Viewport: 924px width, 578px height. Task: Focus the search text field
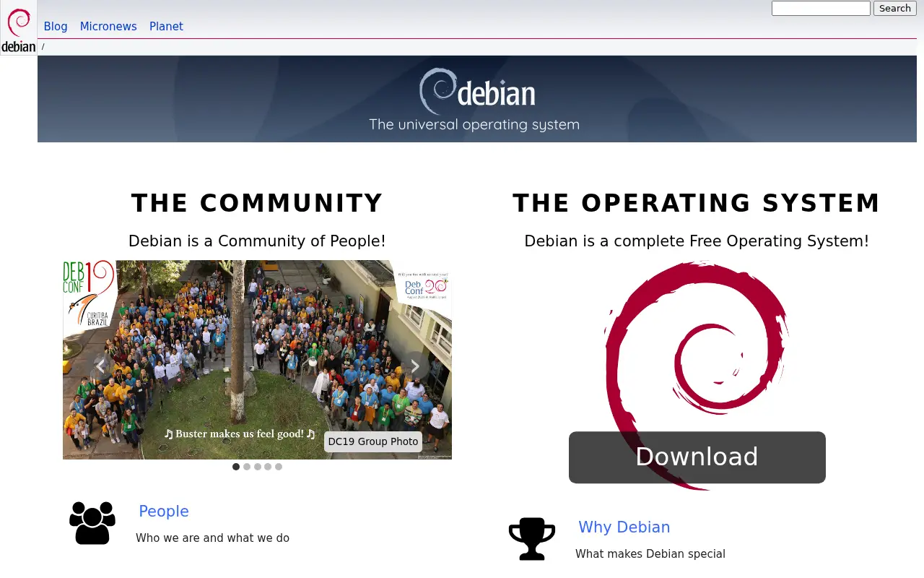[821, 8]
